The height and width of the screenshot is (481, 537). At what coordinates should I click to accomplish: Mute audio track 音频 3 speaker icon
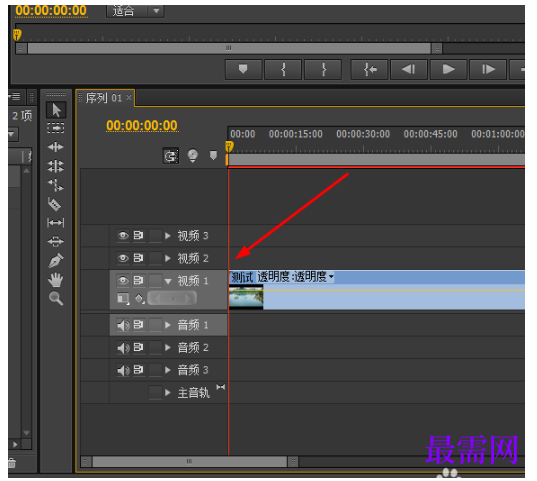pos(123,370)
